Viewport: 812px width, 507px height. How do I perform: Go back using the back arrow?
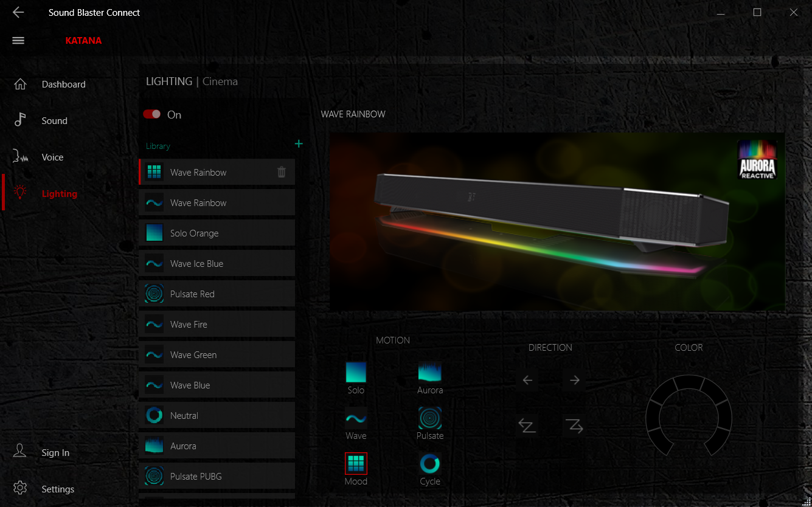[18, 13]
